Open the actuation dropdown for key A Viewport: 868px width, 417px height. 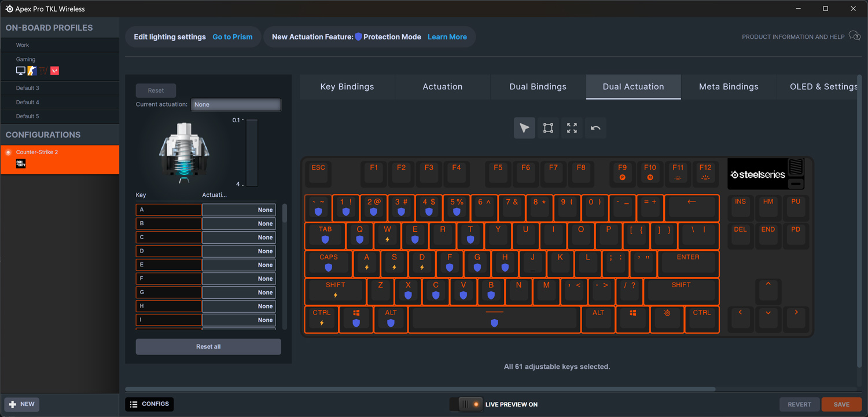pos(239,210)
